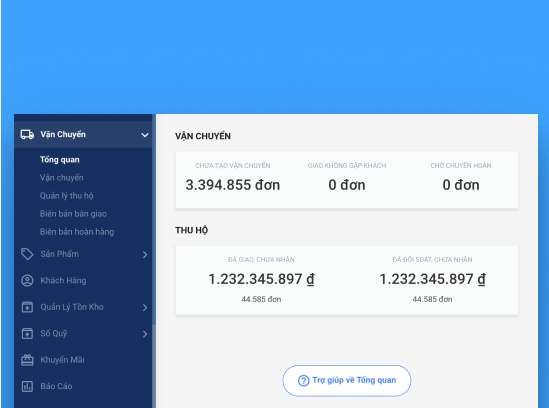Expand the Quản Lý Tồn Kho arrow
The image size is (549, 408).
145,307
